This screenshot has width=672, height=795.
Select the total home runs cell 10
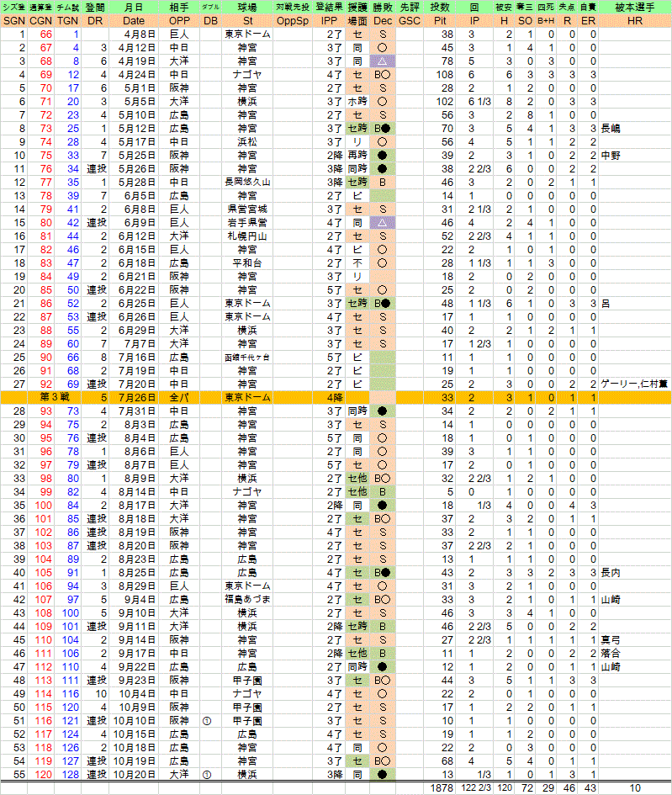pyautogui.click(x=634, y=788)
